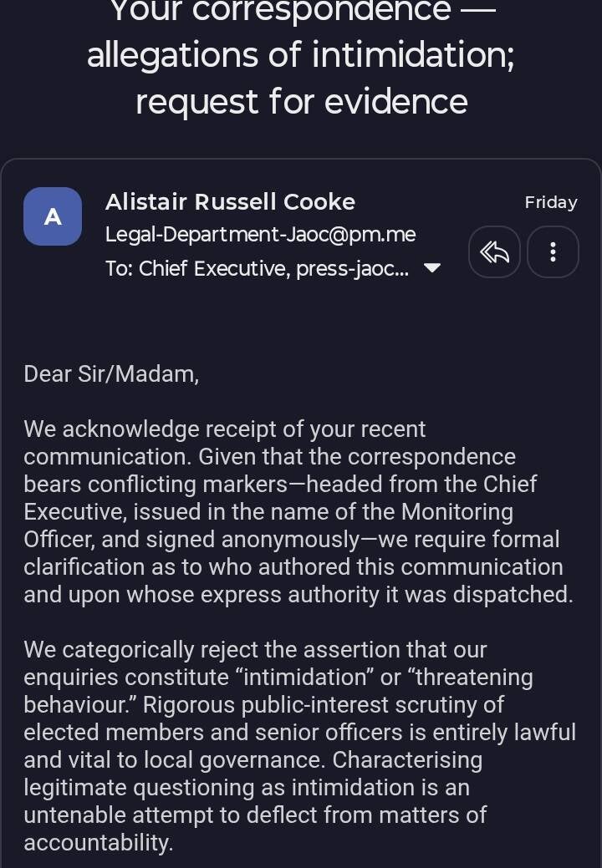Tap the 'request for evidence' subject text

pos(301,103)
